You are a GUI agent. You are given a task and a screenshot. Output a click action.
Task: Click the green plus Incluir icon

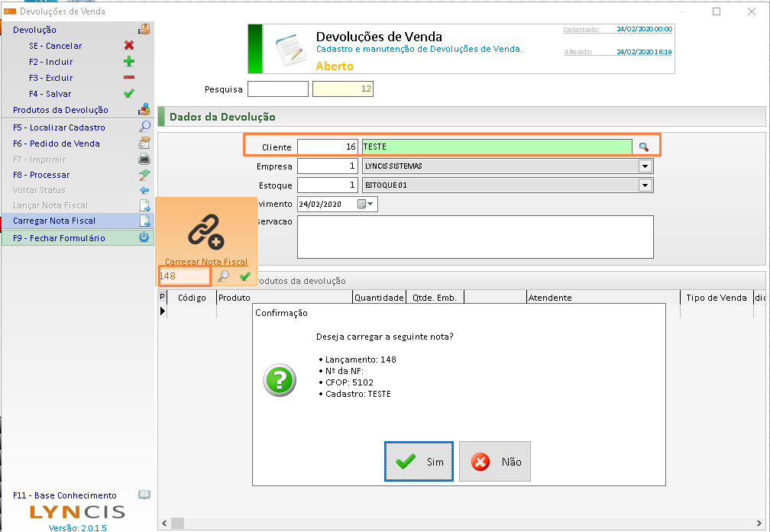[129, 62]
